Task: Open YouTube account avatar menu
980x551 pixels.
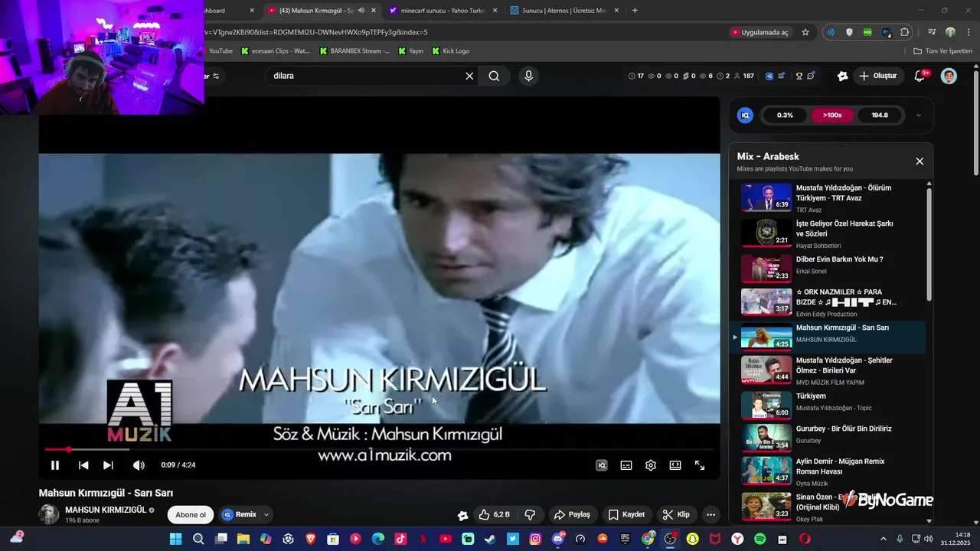Action: [949, 76]
